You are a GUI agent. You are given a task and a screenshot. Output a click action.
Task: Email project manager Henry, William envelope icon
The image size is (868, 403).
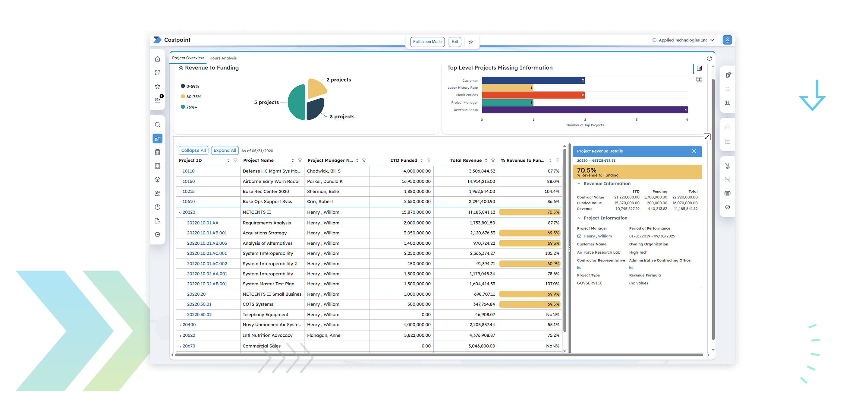[x=579, y=236]
